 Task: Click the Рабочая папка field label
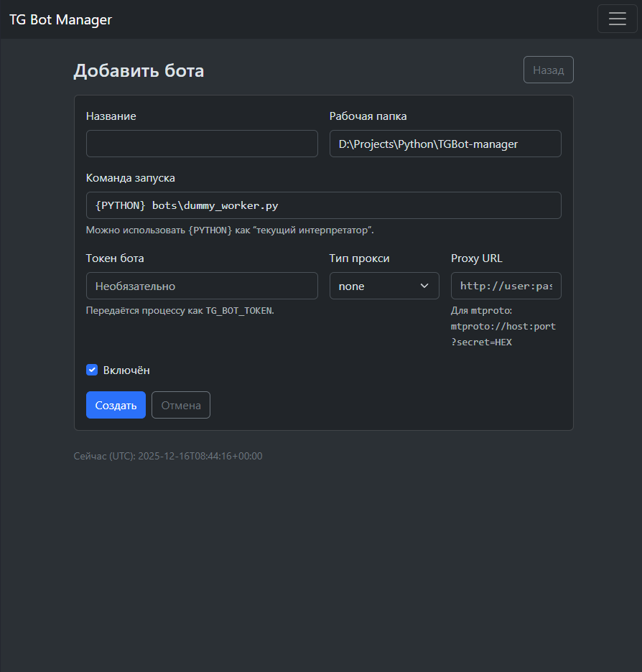(368, 116)
